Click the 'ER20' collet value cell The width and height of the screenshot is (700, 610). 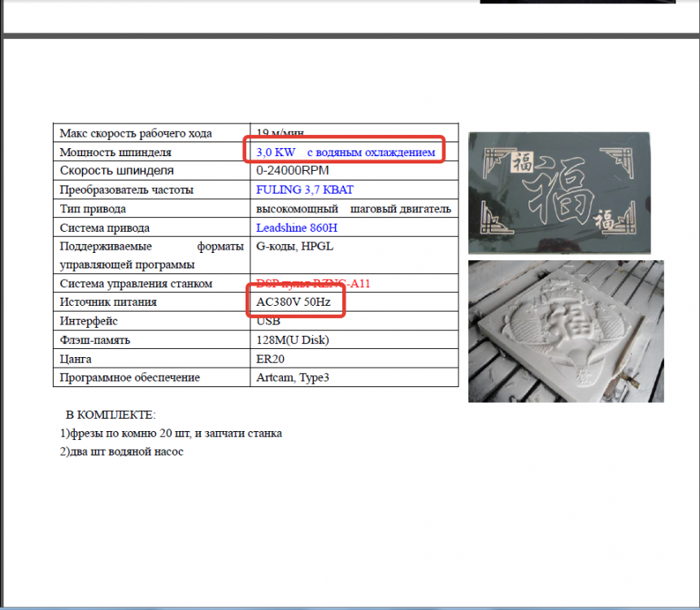(269, 359)
